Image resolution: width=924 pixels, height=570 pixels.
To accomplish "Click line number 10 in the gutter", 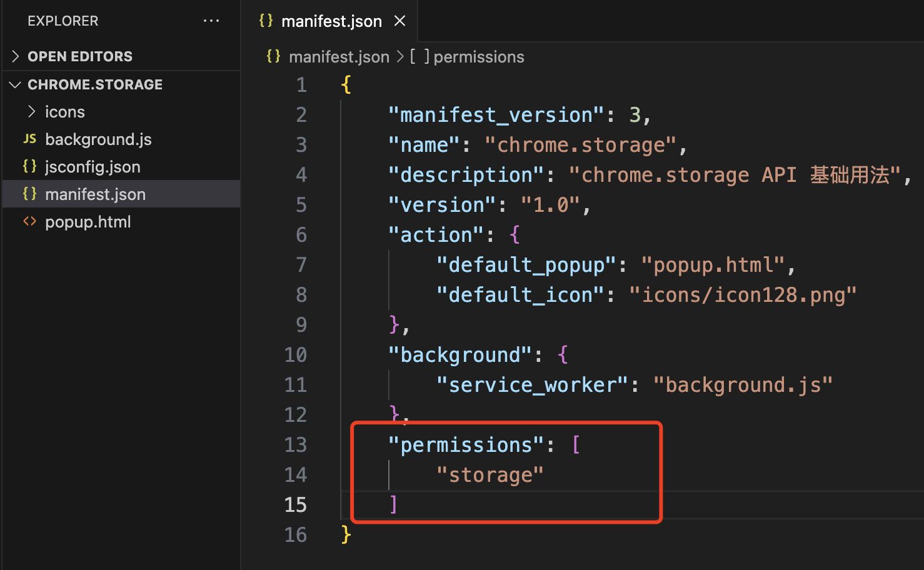I will 296,354.
